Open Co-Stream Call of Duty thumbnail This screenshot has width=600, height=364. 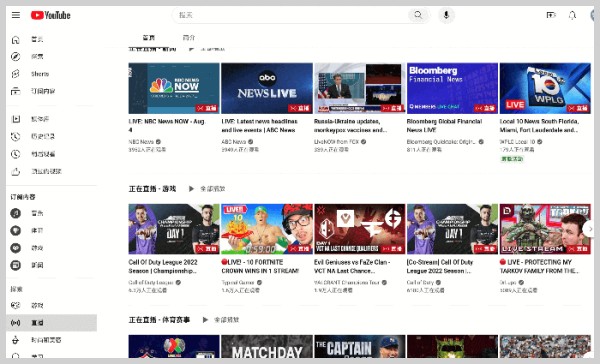pos(452,229)
